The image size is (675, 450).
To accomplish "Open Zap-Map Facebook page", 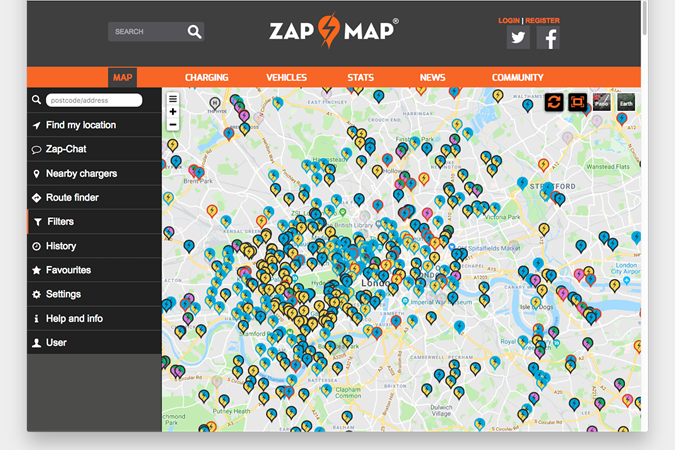I will [548, 37].
